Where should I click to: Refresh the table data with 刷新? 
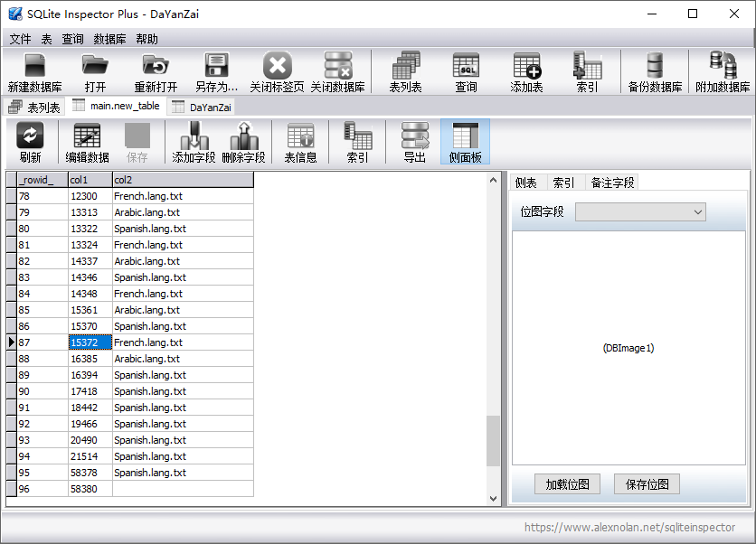31,142
